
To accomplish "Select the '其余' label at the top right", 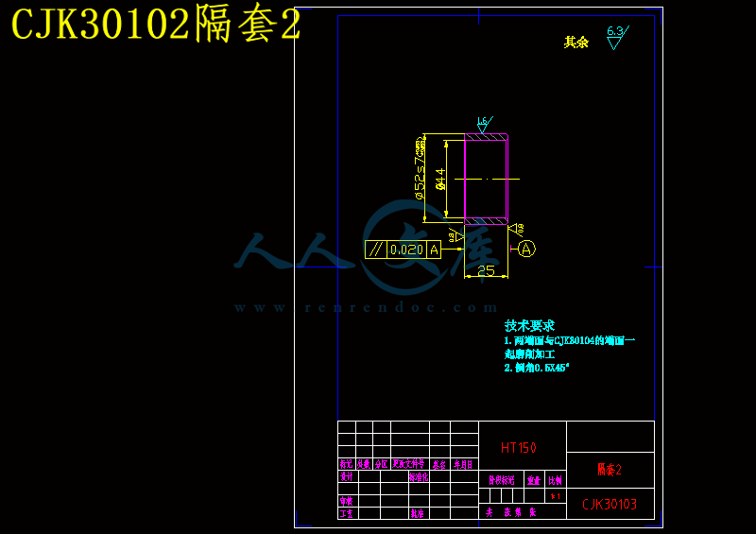I will (576, 42).
